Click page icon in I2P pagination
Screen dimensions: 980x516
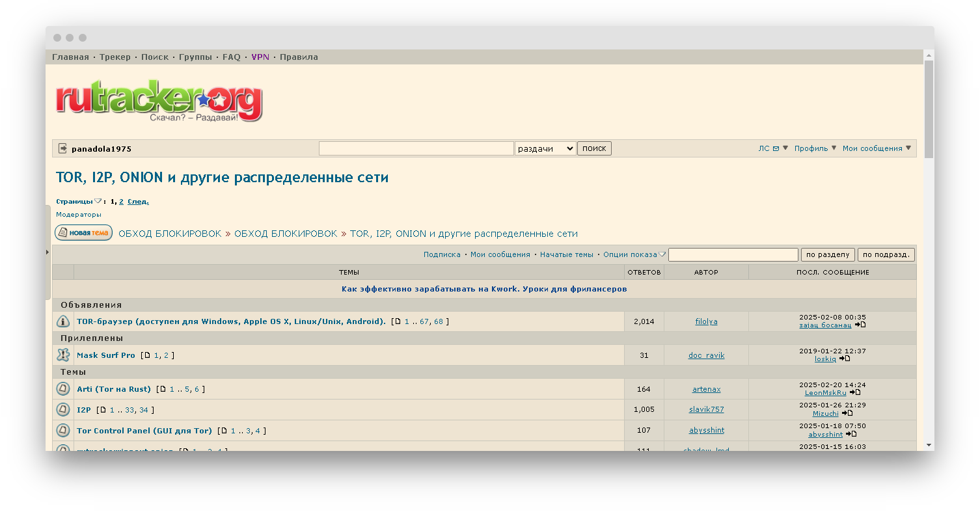[x=103, y=410]
